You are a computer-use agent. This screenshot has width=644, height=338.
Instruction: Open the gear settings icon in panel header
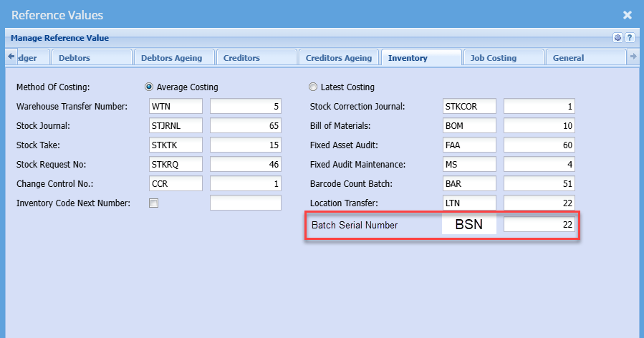tap(618, 38)
